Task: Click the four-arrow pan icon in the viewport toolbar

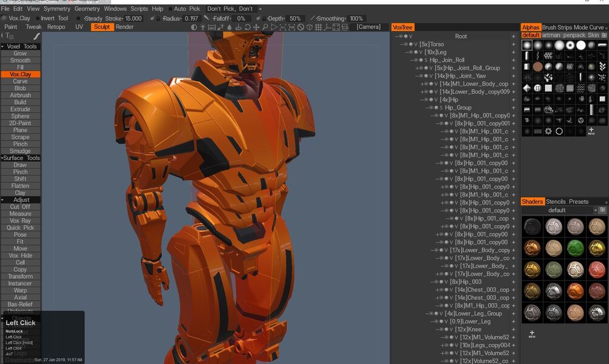Action: tap(256, 27)
